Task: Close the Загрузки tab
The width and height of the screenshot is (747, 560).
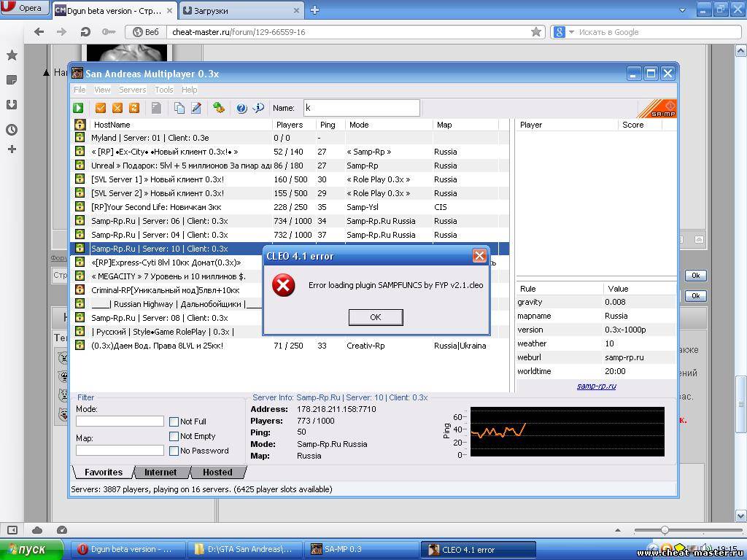Action: point(296,10)
